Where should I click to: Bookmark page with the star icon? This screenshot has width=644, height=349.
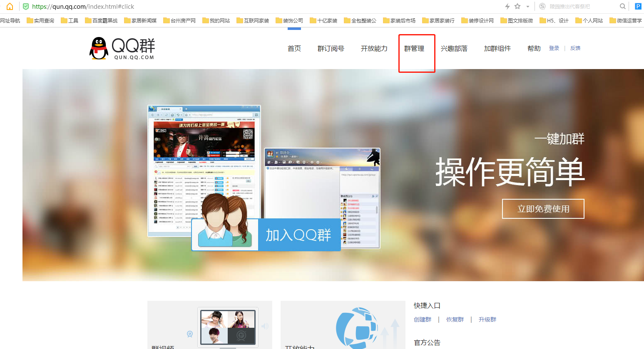(517, 6)
